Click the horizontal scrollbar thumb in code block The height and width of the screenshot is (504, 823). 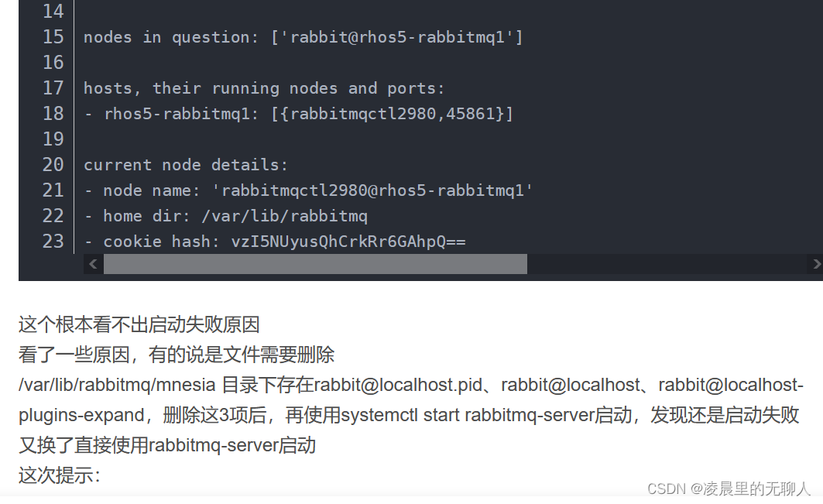pos(315,264)
